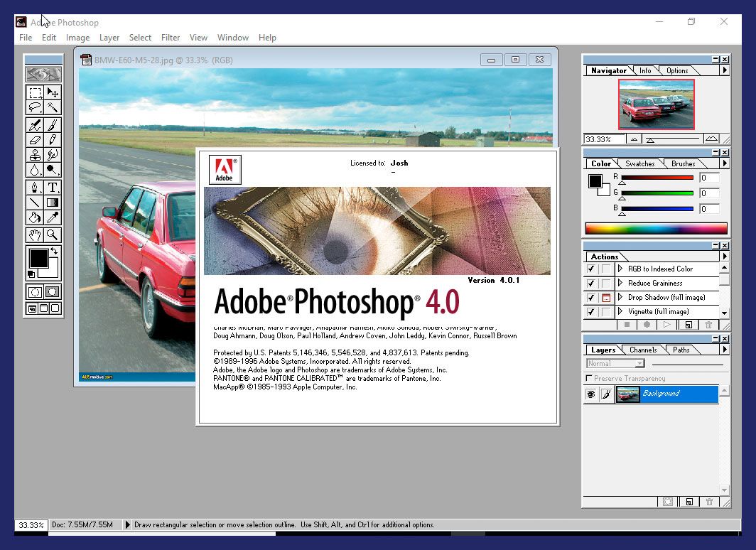Select the Line tool
Image resolution: width=756 pixels, height=550 pixels.
point(35,203)
